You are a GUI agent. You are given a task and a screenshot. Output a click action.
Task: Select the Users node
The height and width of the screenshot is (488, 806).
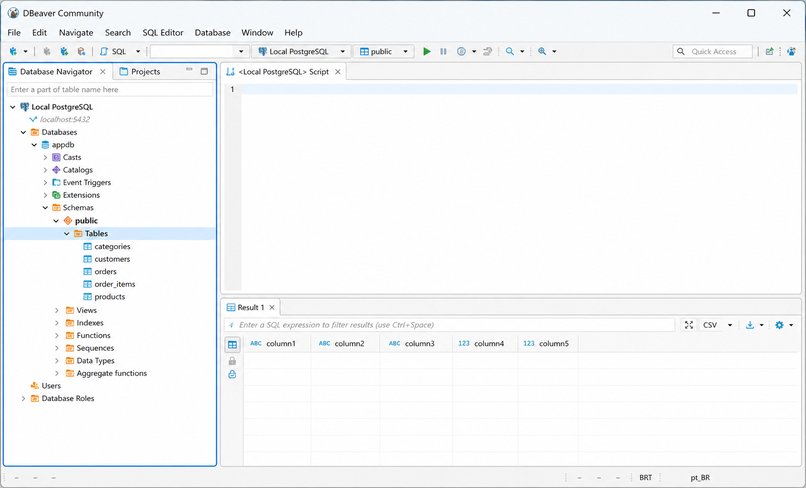pos(51,386)
